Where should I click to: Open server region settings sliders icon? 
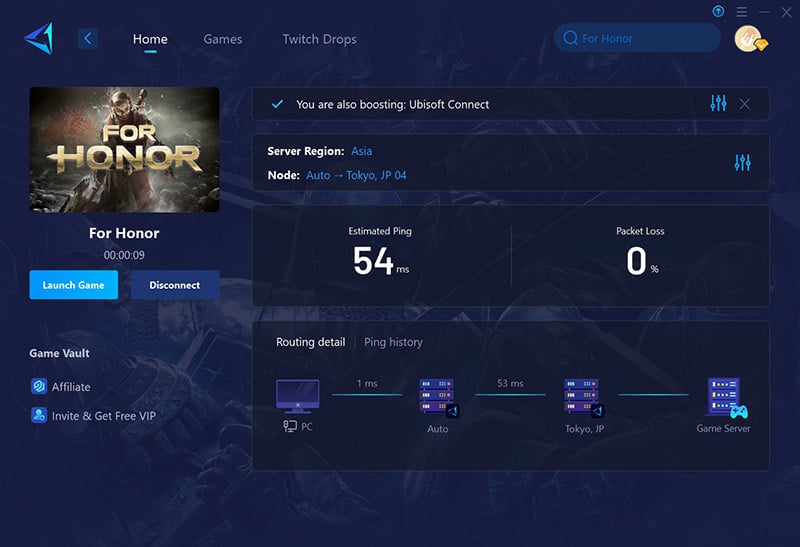(742, 163)
